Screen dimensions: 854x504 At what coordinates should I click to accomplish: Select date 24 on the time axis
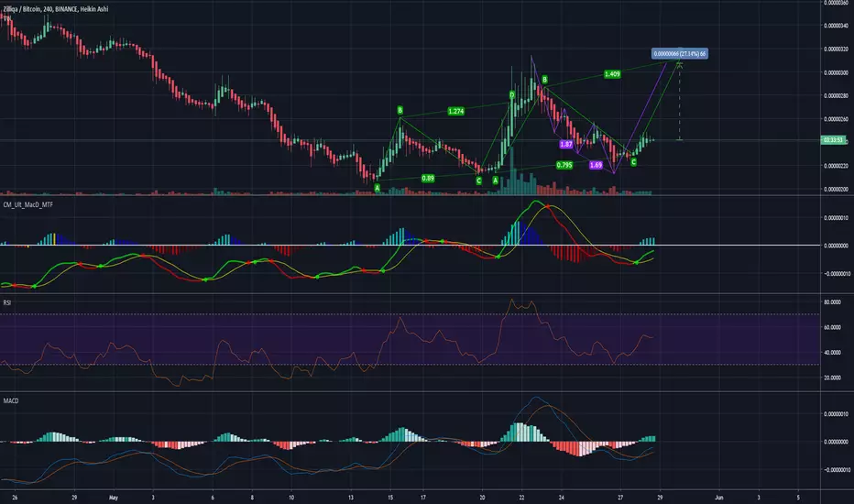tap(561, 498)
